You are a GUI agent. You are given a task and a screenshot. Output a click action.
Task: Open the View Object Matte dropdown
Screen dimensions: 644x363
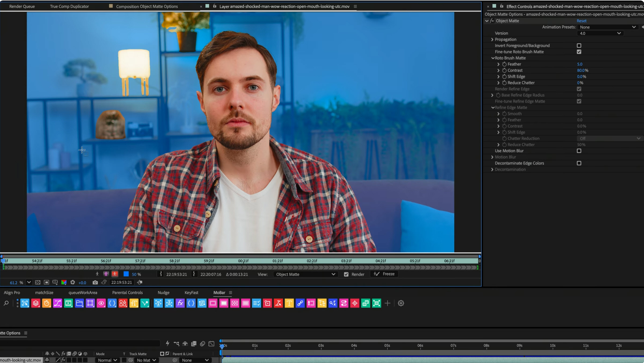305,275
